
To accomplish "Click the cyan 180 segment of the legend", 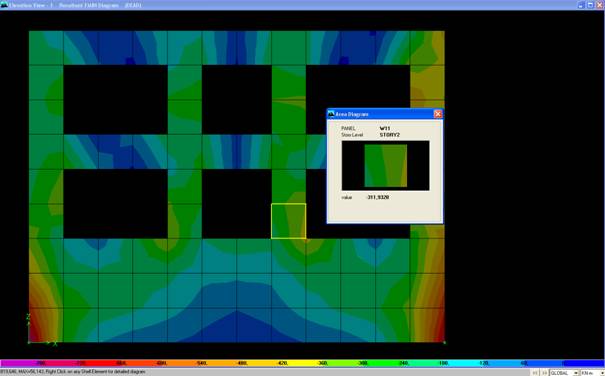I will tap(444, 363).
